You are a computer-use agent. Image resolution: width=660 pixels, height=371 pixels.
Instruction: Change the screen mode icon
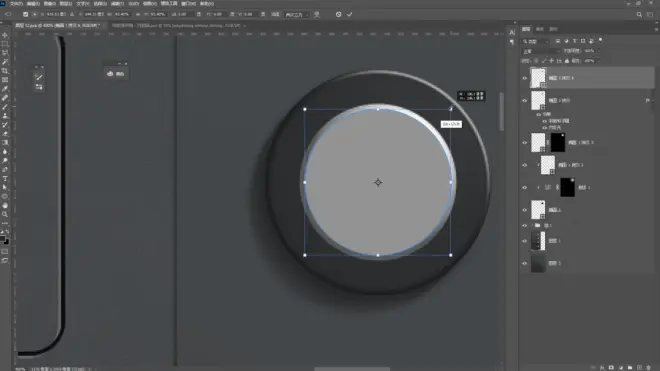[5, 261]
